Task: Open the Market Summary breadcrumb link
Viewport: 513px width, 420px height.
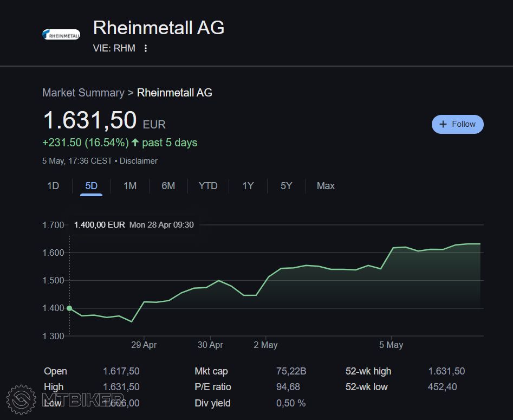Action: pyautogui.click(x=83, y=93)
